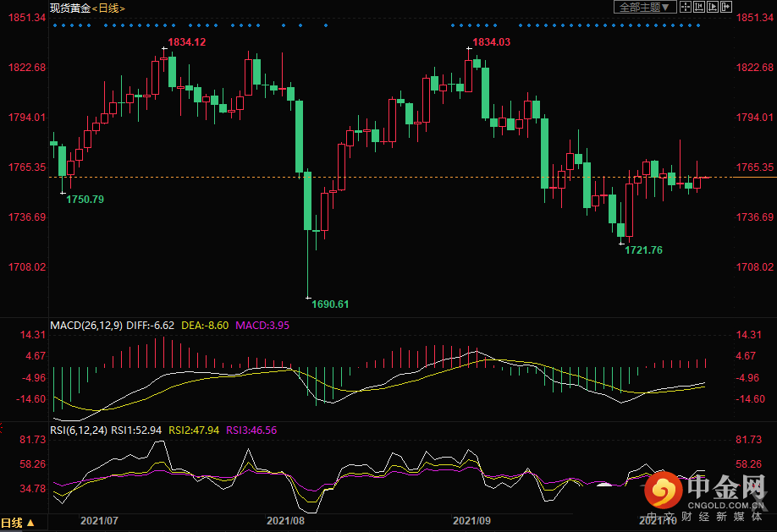777x532 pixels.
Task: Click left axis price 1765.35
Action: (27, 167)
